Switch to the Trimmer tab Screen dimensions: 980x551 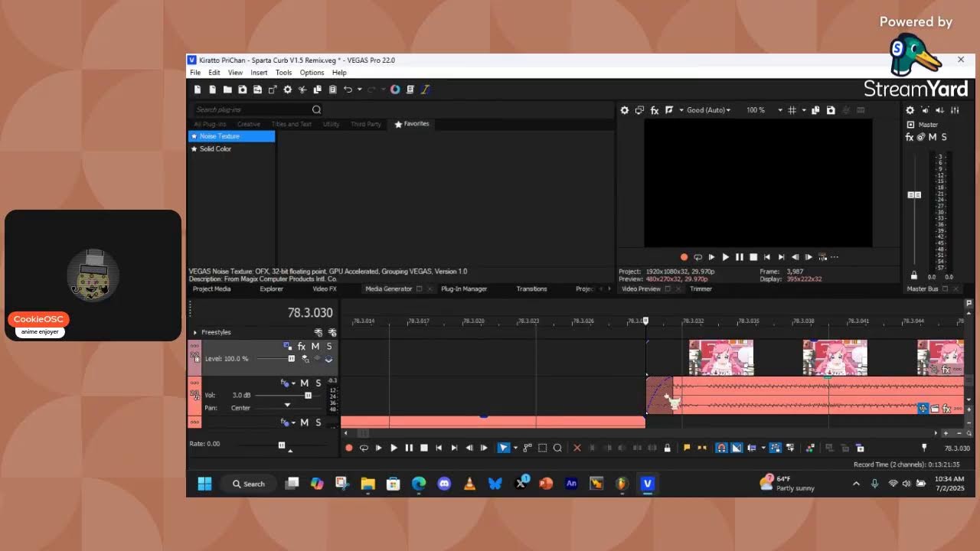pyautogui.click(x=701, y=289)
